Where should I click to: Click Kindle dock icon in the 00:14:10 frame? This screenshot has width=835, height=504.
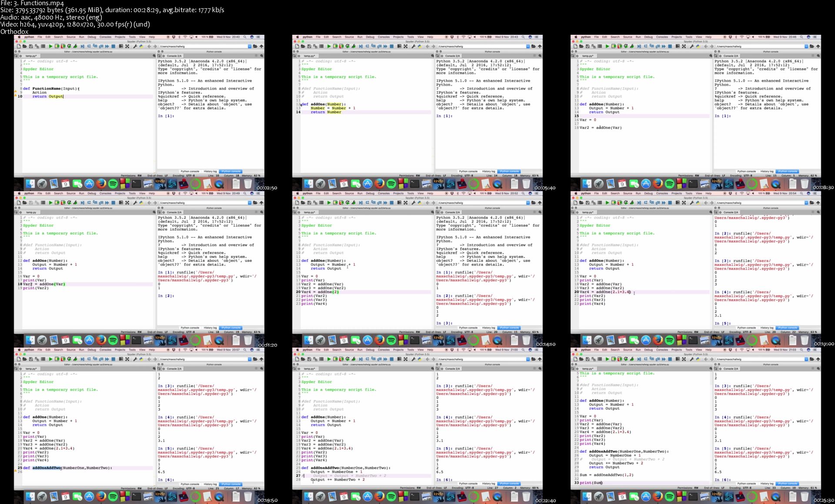tap(438, 340)
